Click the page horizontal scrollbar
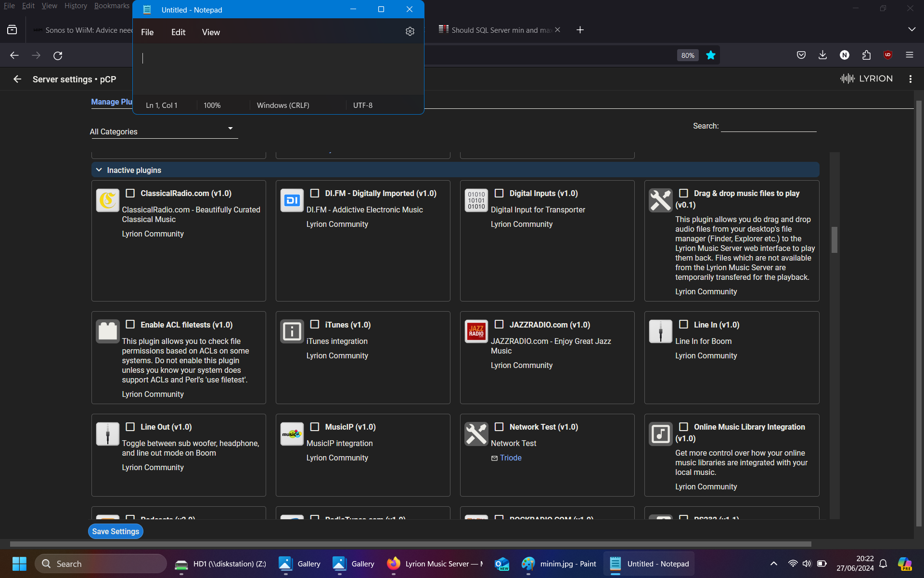The image size is (924, 578). (411, 544)
